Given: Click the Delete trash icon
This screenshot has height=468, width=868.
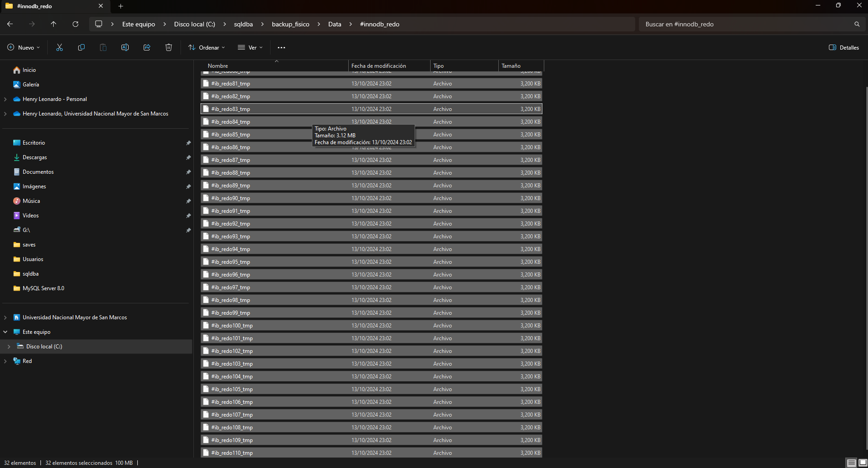Looking at the screenshot, I should 169,47.
